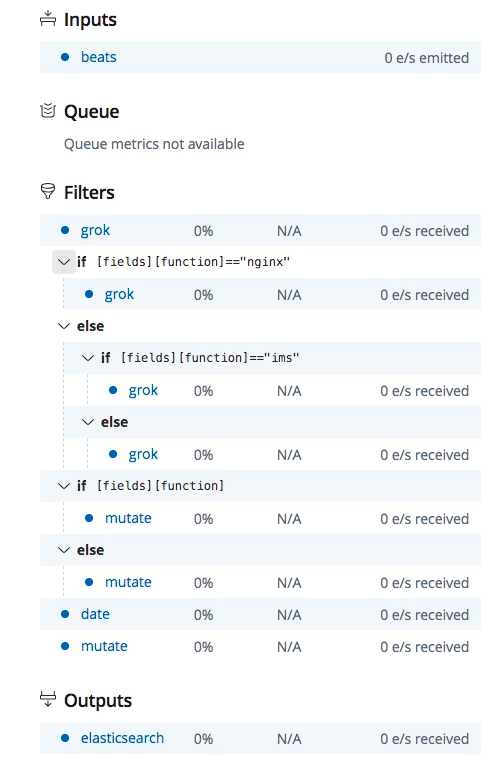504x767 pixels.
Task: Click the Inputs section icon
Action: point(47,19)
